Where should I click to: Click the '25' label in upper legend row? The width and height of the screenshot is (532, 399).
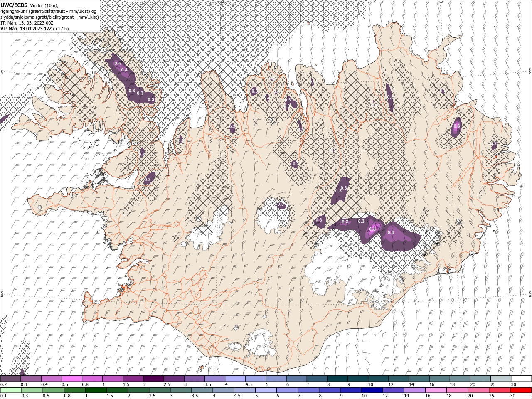[x=493, y=384]
